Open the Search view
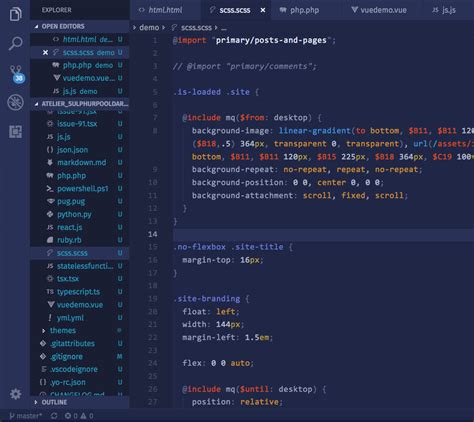The width and height of the screenshot is (474, 422). (15, 43)
